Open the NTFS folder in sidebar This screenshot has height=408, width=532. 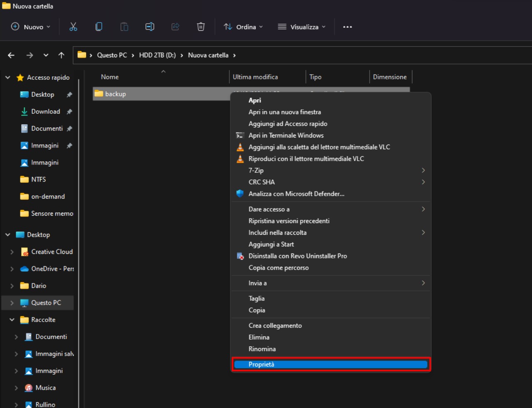pyautogui.click(x=38, y=179)
